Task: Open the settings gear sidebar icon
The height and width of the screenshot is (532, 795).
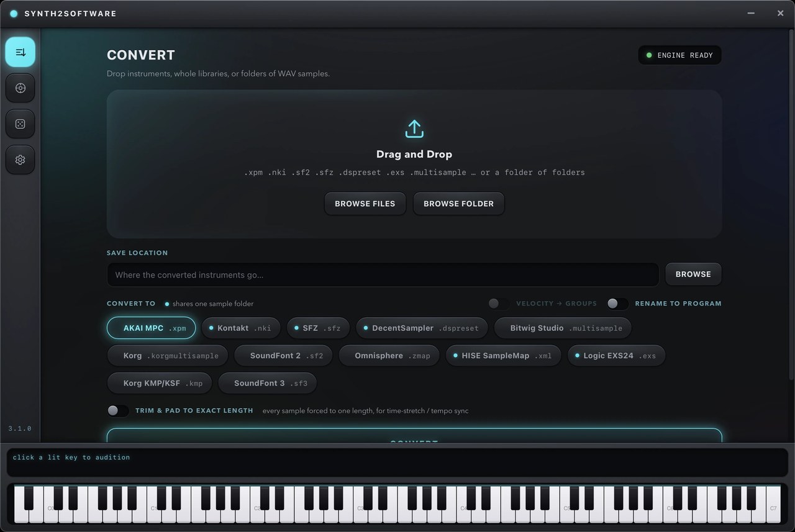Action: 20,160
